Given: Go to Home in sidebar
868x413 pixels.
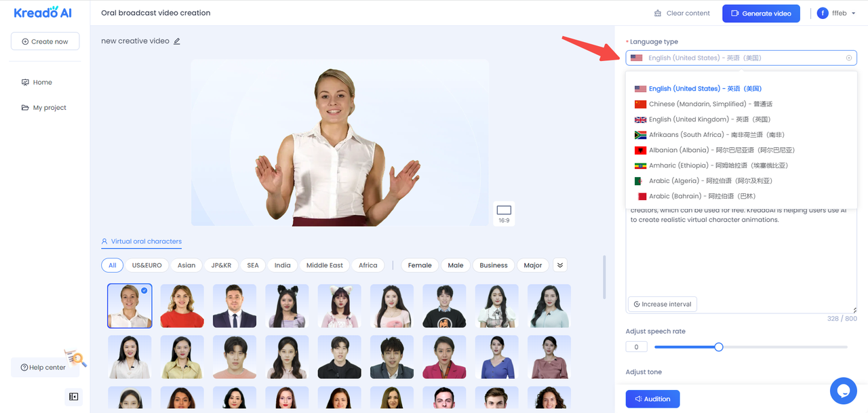Looking at the screenshot, I should point(37,82).
